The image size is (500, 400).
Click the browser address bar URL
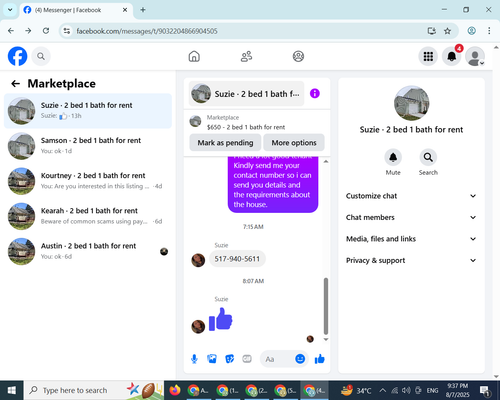(x=147, y=31)
